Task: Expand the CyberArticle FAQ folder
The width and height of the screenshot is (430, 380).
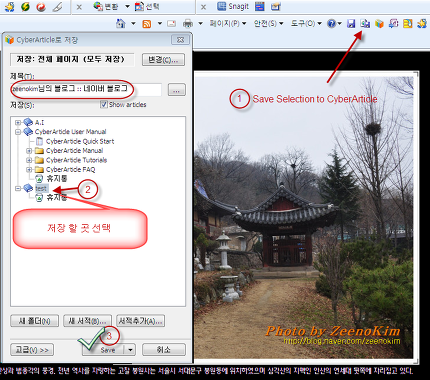Action: pyautogui.click(x=29, y=169)
